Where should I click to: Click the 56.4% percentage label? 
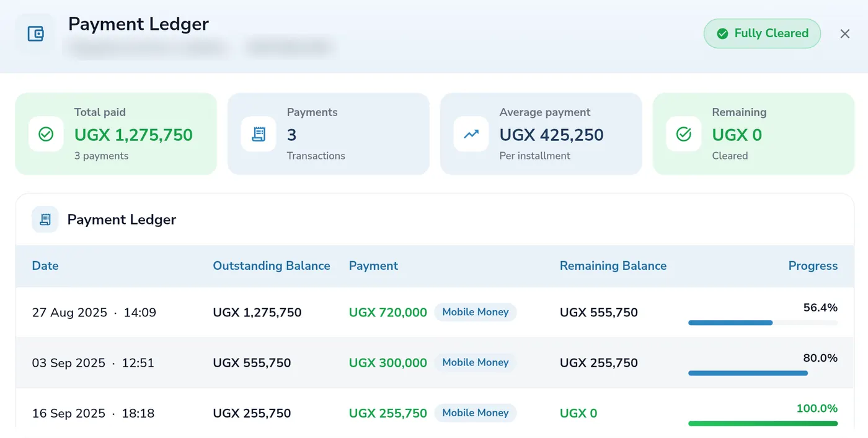pyautogui.click(x=820, y=308)
